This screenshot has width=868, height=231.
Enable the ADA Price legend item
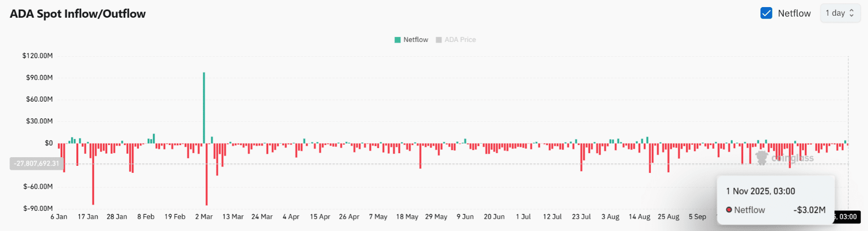point(460,39)
